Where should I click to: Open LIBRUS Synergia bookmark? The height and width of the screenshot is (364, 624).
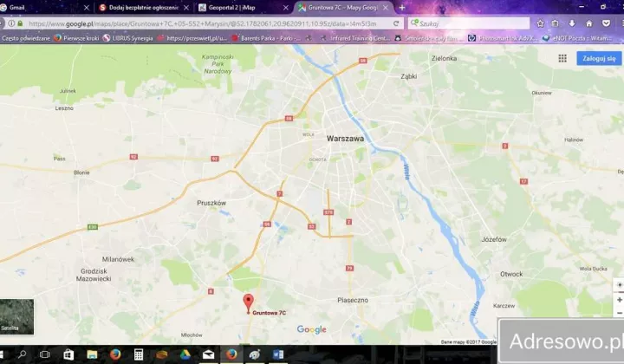pos(128,38)
